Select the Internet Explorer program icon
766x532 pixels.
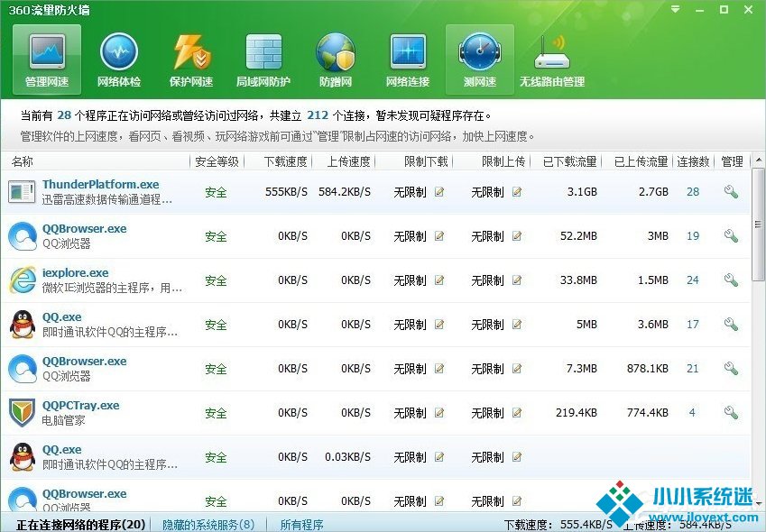point(23,280)
